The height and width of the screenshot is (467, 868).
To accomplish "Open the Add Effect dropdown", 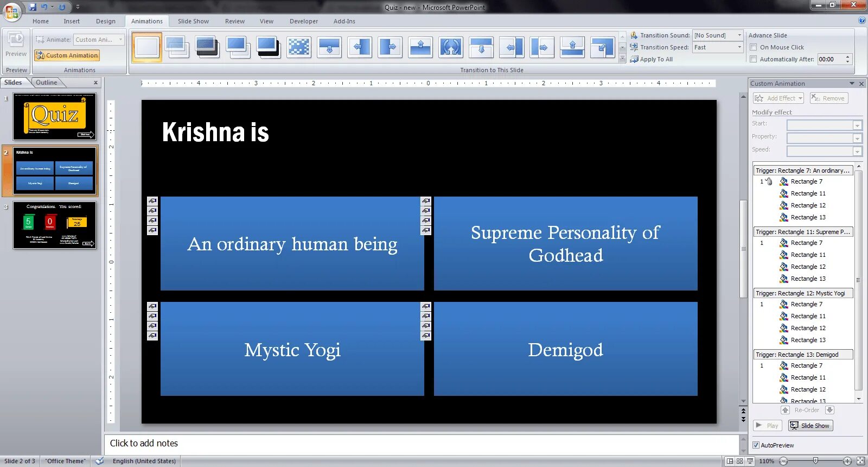I will coord(778,98).
